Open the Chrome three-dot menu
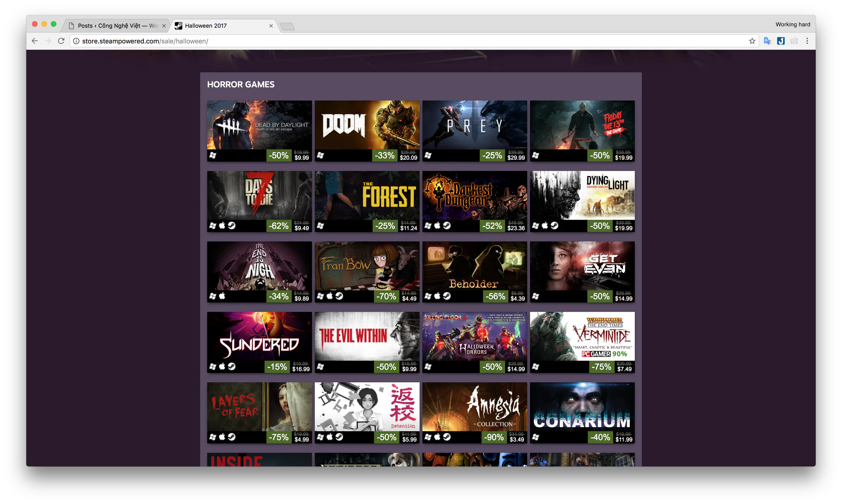Image resolution: width=842 pixels, height=504 pixels. click(x=807, y=41)
